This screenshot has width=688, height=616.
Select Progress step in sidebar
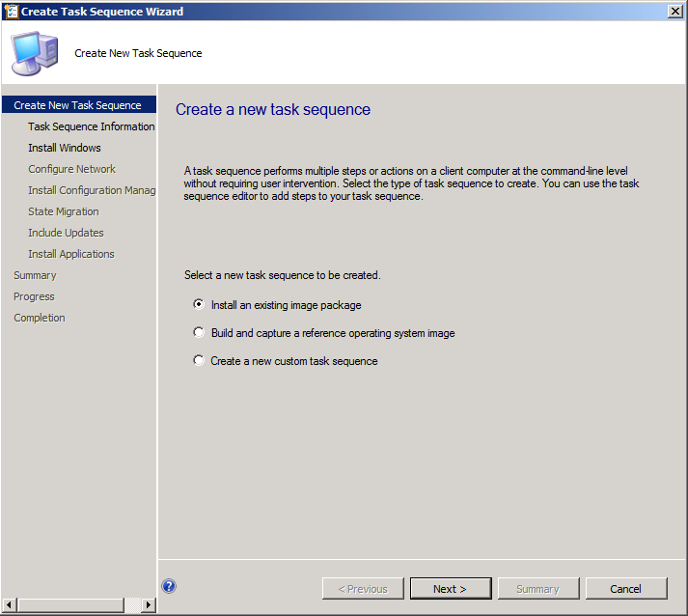tap(34, 296)
